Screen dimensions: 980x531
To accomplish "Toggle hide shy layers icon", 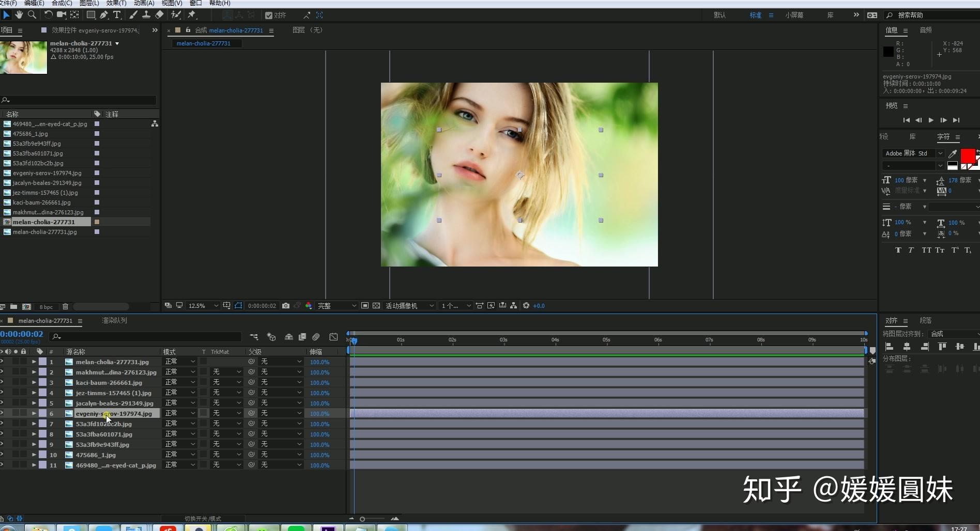I will click(x=289, y=337).
